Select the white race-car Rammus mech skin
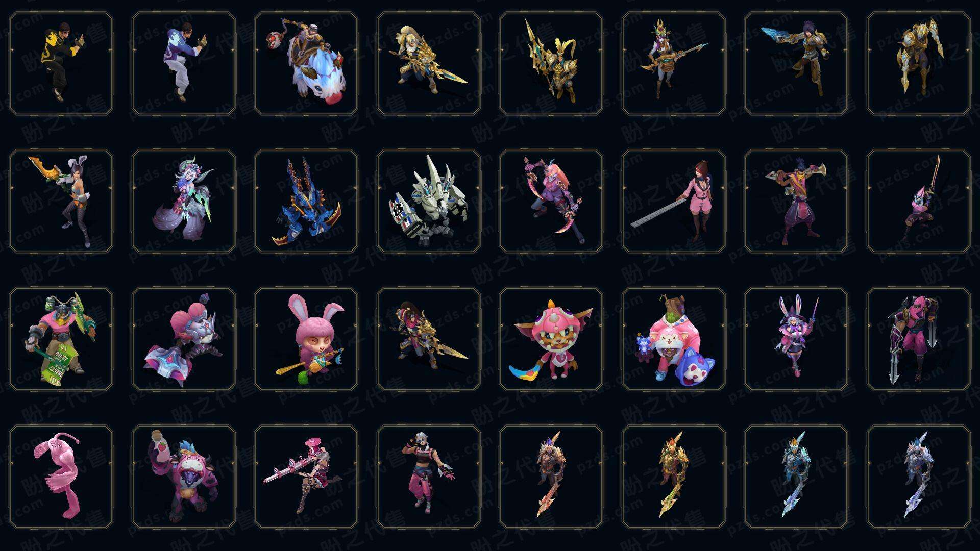Screen dimensions: 980x551 click(429, 201)
